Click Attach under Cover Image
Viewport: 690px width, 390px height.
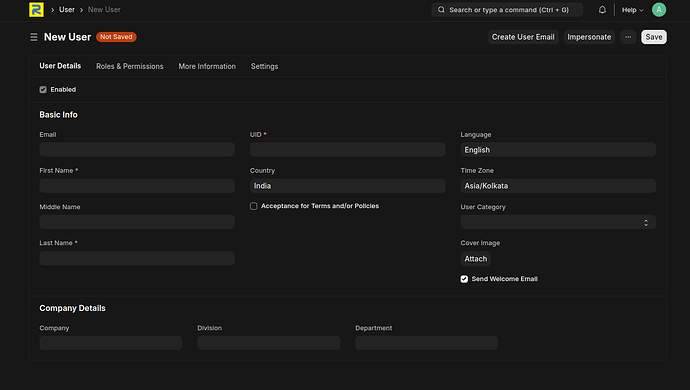point(476,259)
